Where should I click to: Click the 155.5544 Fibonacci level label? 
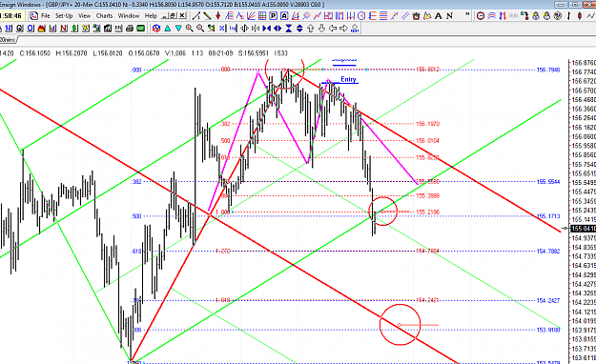tap(548, 182)
